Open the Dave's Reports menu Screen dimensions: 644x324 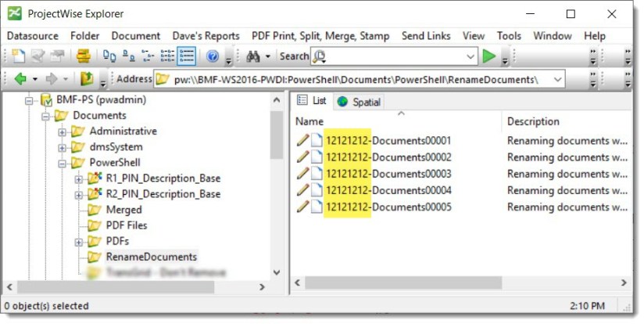[206, 36]
